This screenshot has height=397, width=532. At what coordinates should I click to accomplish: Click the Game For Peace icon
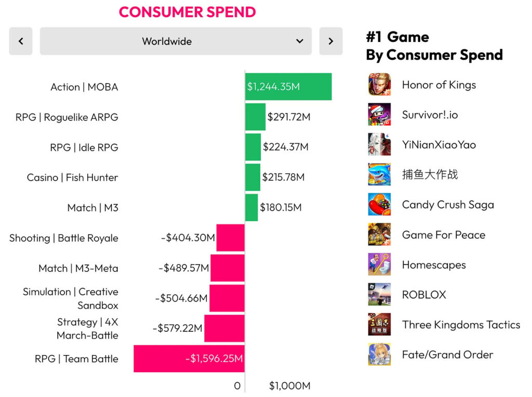tap(379, 235)
